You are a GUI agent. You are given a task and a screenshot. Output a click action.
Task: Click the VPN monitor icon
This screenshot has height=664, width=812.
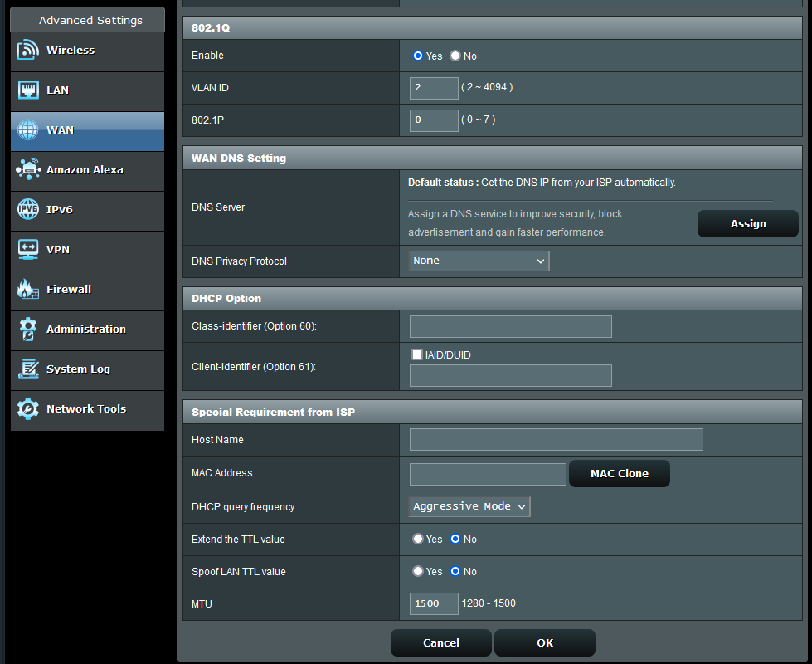point(28,250)
